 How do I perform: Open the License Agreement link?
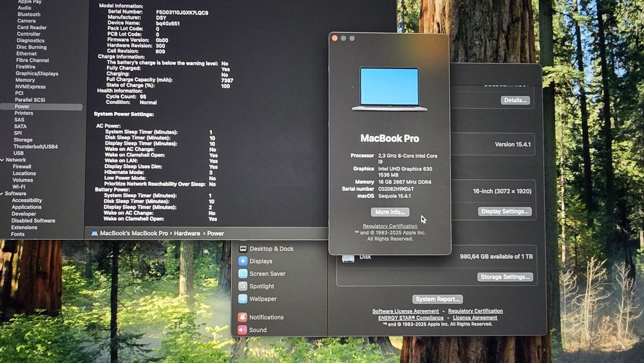(475, 318)
